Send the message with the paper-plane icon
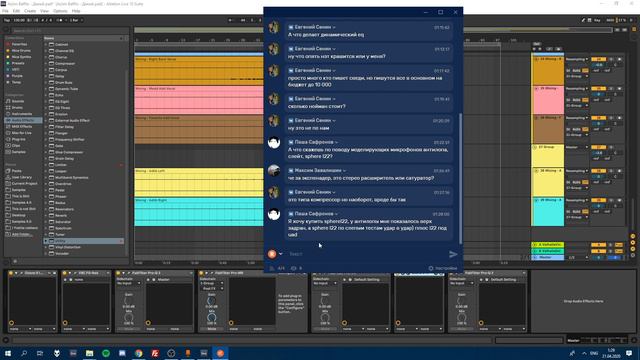The width and height of the screenshot is (640, 360). click(x=453, y=254)
